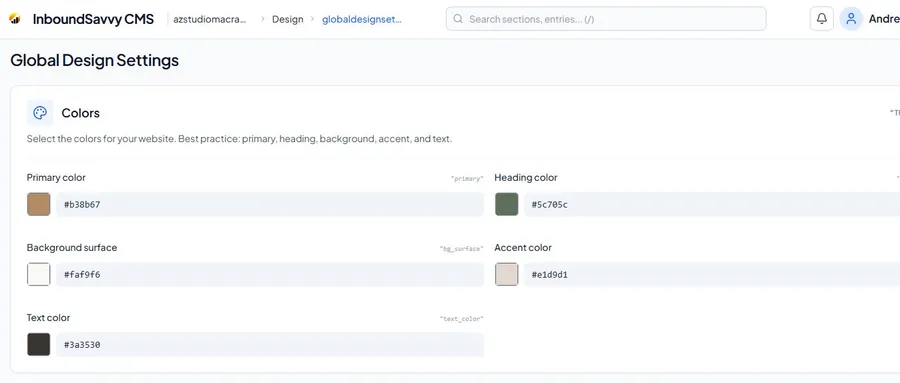This screenshot has height=383, width=900.
Task: Click the Heading color label
Action: click(526, 177)
